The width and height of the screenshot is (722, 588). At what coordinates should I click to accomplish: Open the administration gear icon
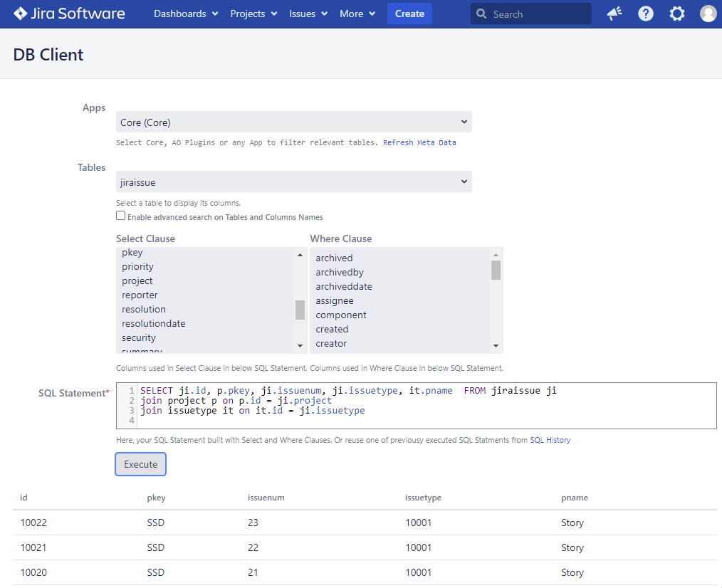click(x=677, y=14)
